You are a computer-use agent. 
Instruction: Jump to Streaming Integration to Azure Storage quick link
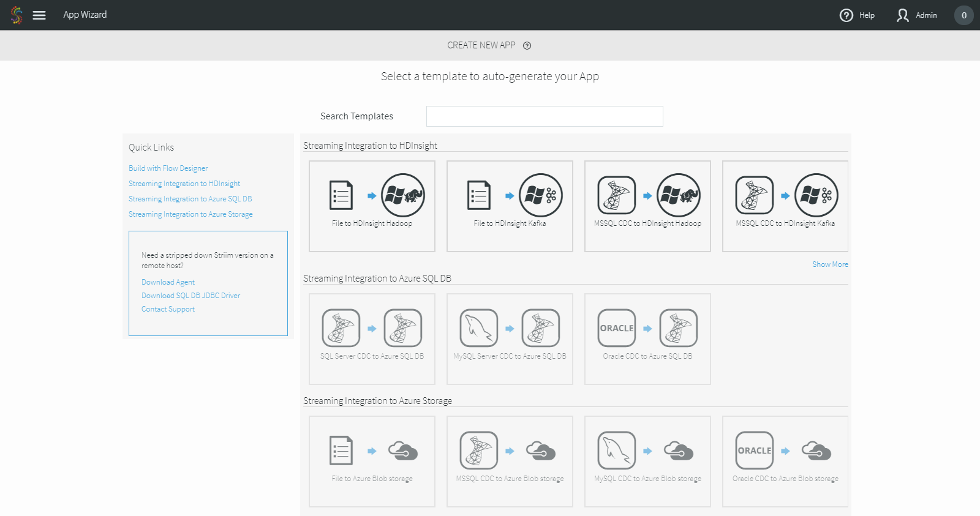coord(190,214)
